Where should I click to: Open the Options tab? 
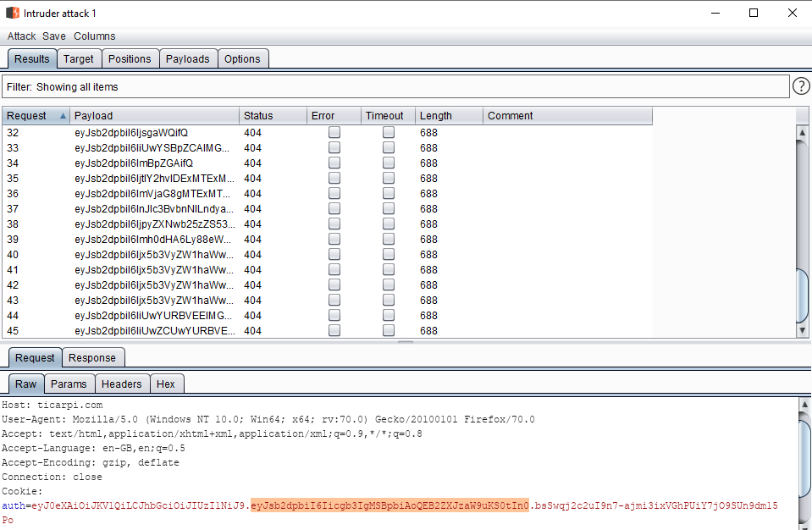click(242, 59)
